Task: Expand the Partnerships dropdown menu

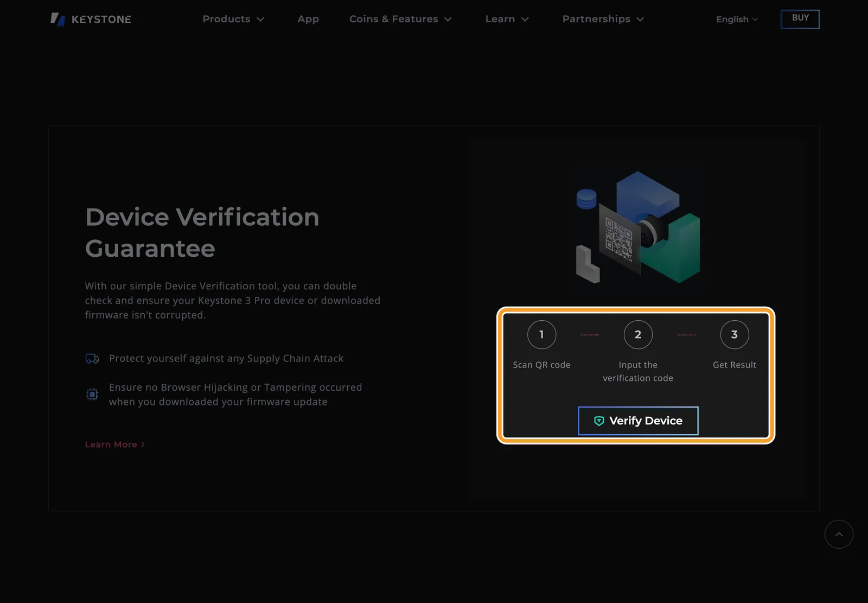Action: click(x=603, y=19)
